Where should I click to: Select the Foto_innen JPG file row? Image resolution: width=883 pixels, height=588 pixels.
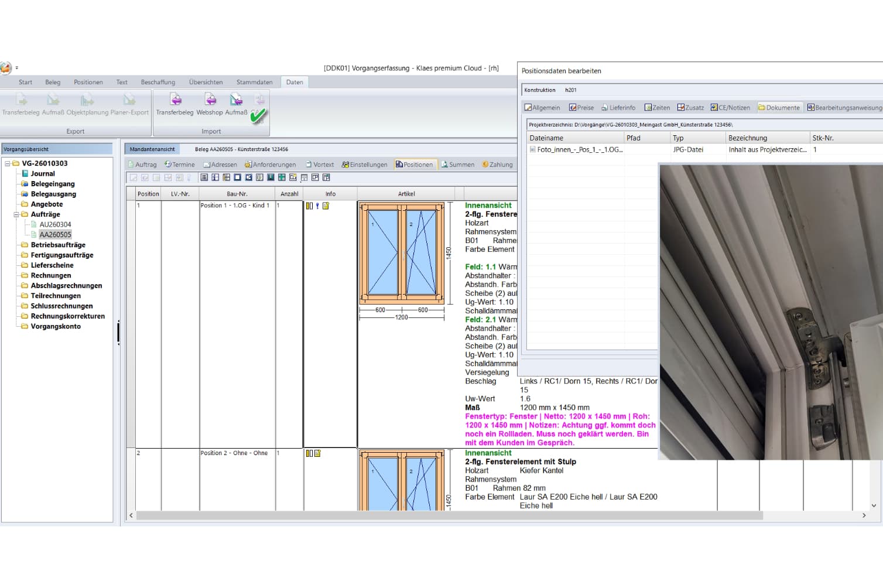(x=579, y=150)
